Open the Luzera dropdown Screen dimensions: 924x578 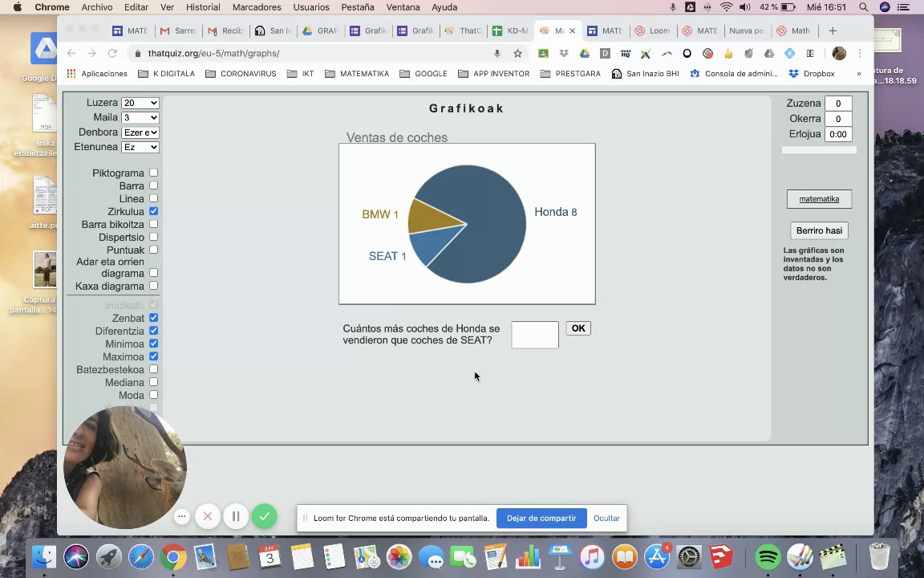[140, 103]
